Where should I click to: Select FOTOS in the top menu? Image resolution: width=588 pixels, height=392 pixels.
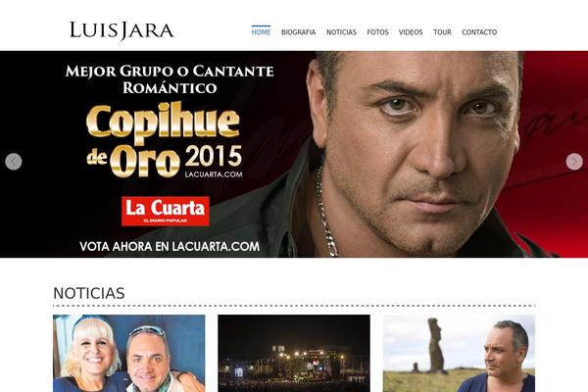click(x=377, y=32)
